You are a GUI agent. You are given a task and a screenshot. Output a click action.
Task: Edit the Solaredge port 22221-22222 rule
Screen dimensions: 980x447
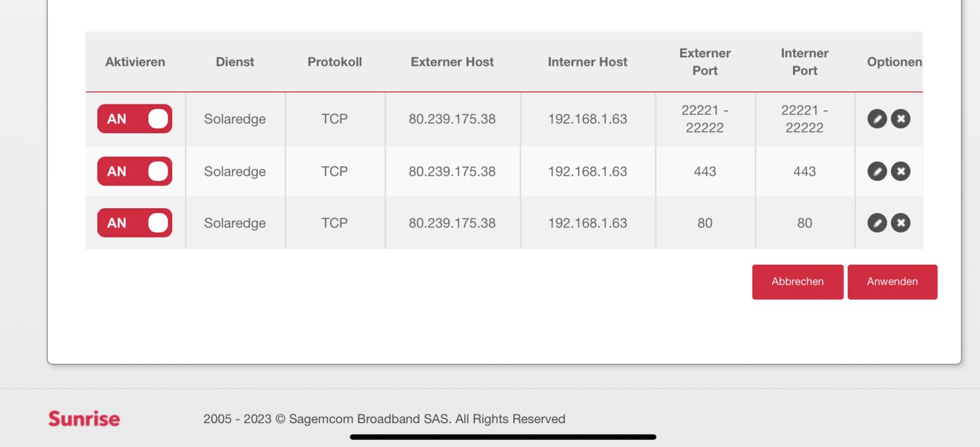[877, 119]
